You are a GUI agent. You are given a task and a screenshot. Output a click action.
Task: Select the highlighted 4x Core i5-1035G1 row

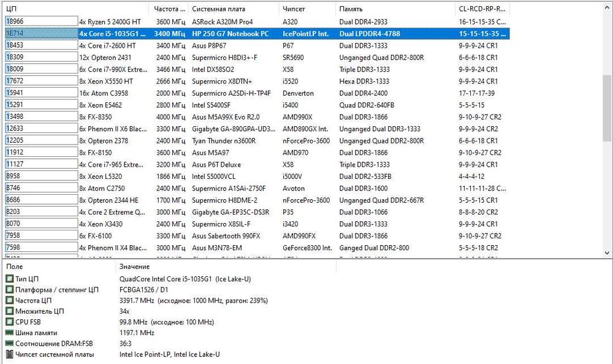pos(257,34)
